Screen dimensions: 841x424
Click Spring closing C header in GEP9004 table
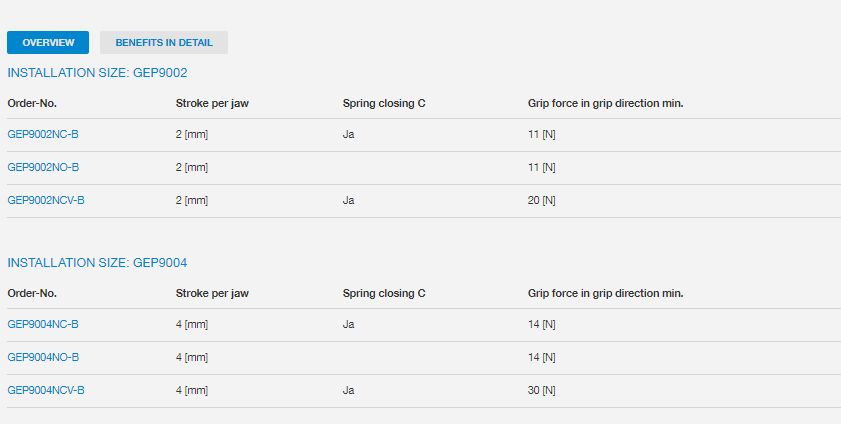click(x=384, y=293)
